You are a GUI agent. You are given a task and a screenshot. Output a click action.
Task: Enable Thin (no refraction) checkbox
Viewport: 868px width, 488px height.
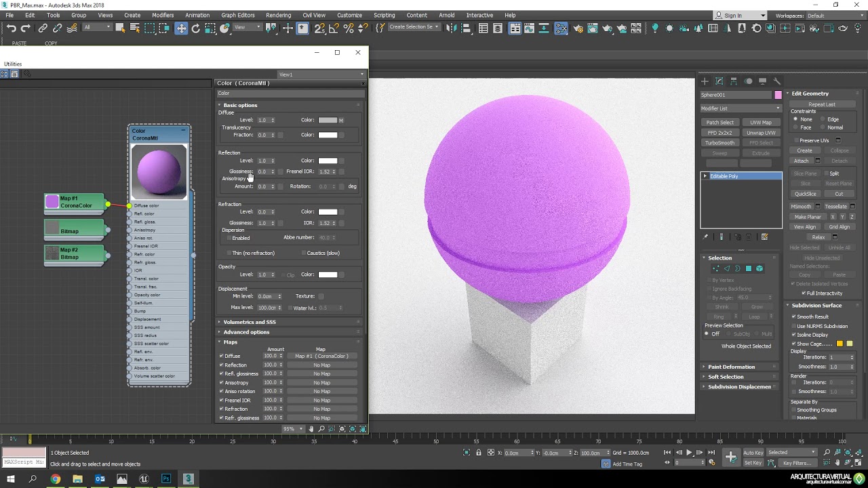click(x=229, y=253)
